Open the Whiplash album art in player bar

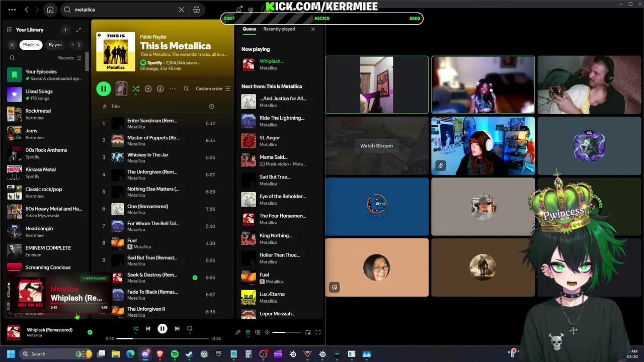point(14,332)
